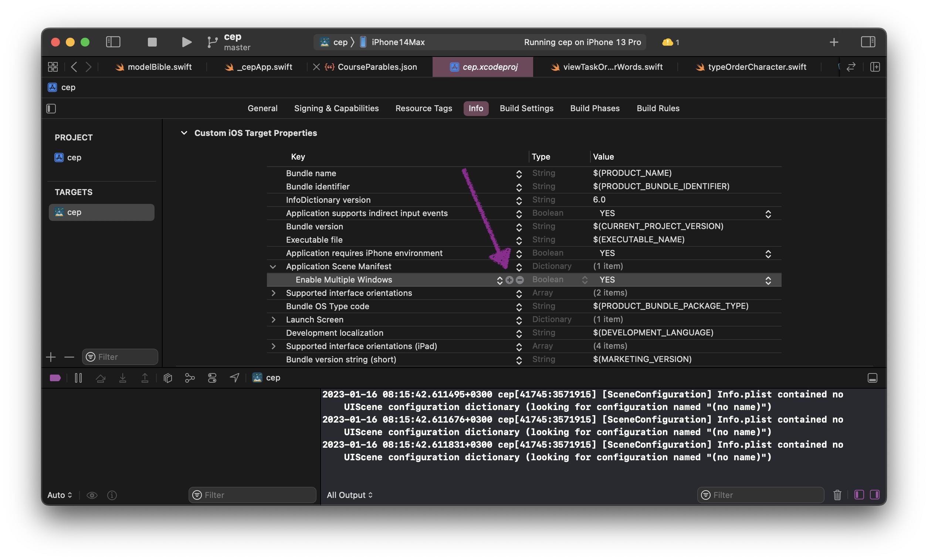Viewport: 928px width, 560px height.
Task: Hide the project and targets list
Action: pyautogui.click(x=51, y=109)
